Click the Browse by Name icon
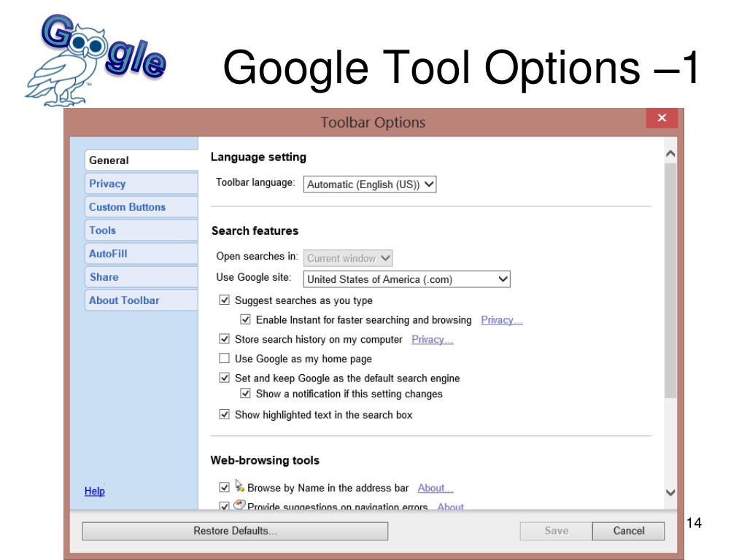 pos(239,486)
